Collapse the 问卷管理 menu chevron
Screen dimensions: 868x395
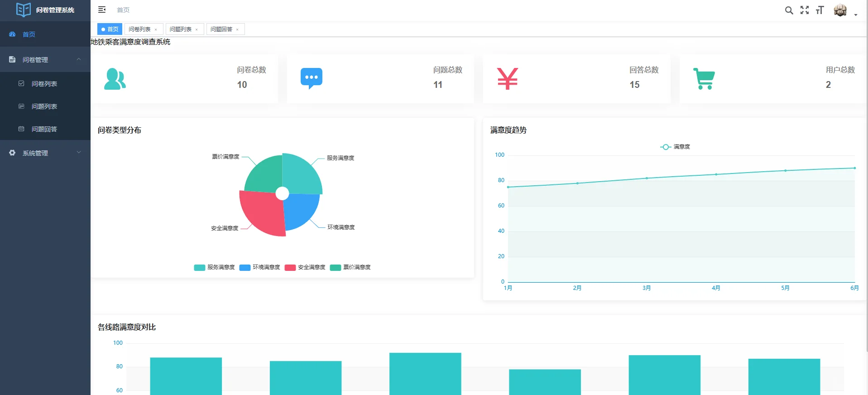[x=79, y=59]
